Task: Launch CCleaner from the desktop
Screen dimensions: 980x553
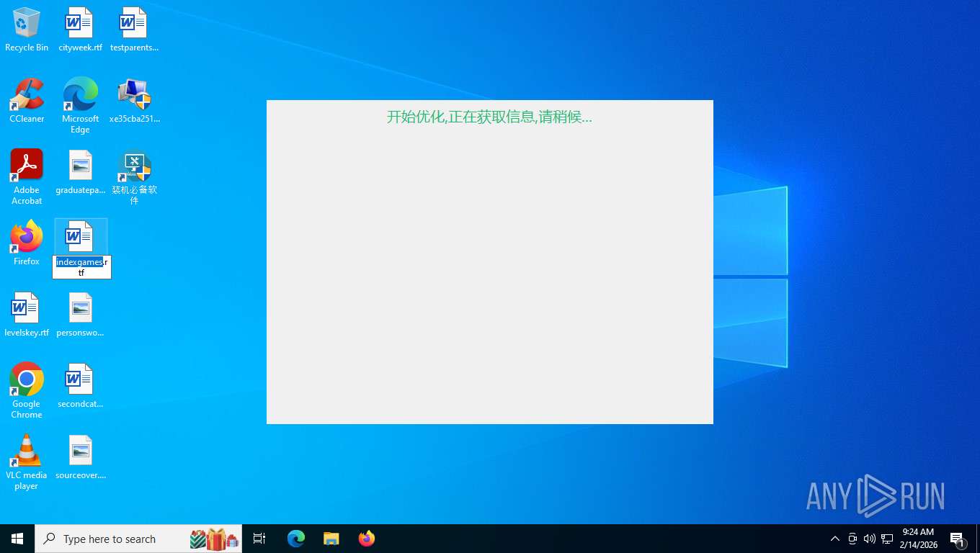Action: pyautogui.click(x=27, y=101)
